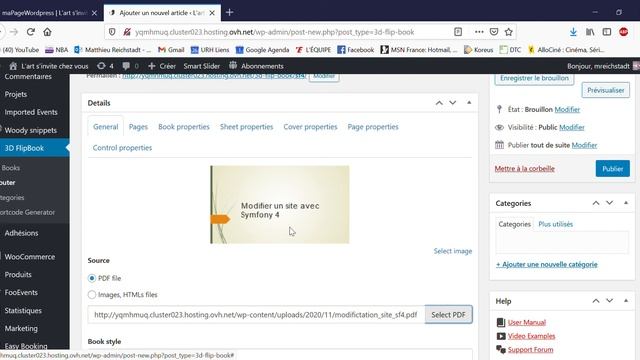Move Help panel up with chevron
The width and height of the screenshot is (640, 360).
click(596, 301)
